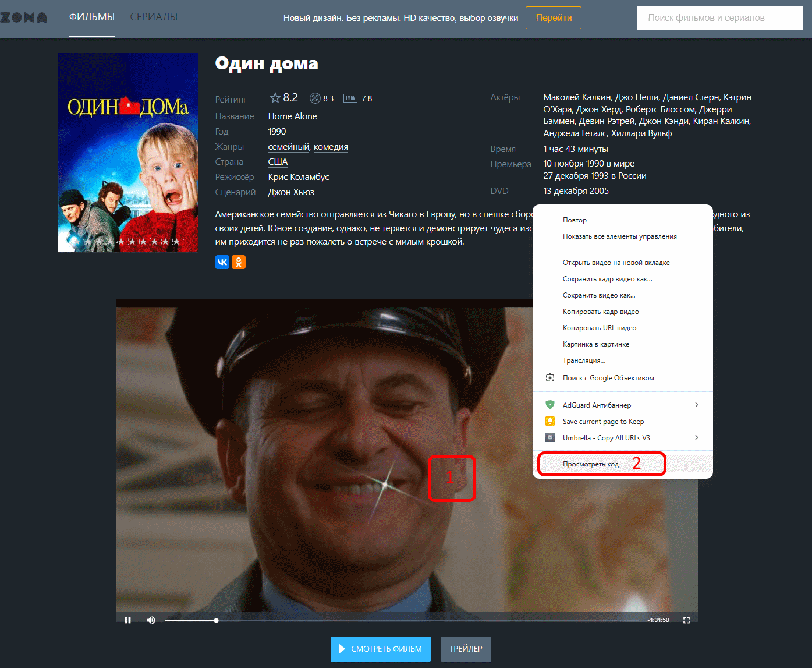The image size is (812, 668).
Task: Click the Google Lens search icon
Action: coord(550,378)
